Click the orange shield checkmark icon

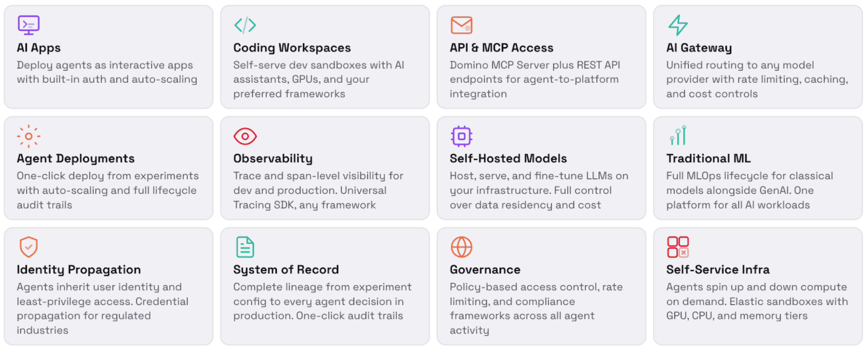(29, 247)
